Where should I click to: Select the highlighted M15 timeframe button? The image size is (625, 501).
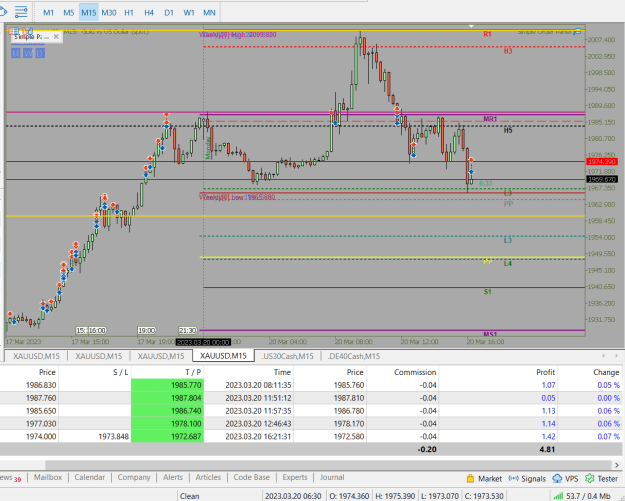tap(88, 13)
